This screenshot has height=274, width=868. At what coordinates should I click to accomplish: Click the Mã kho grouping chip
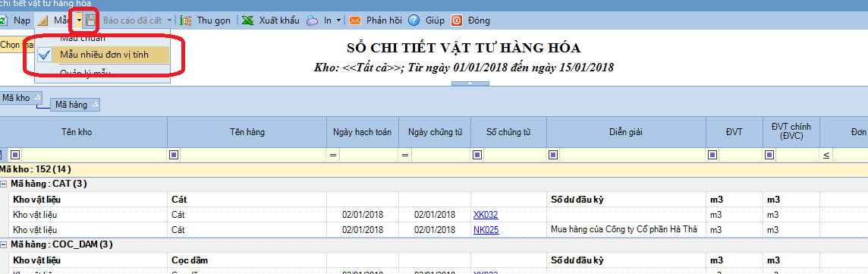point(21,97)
